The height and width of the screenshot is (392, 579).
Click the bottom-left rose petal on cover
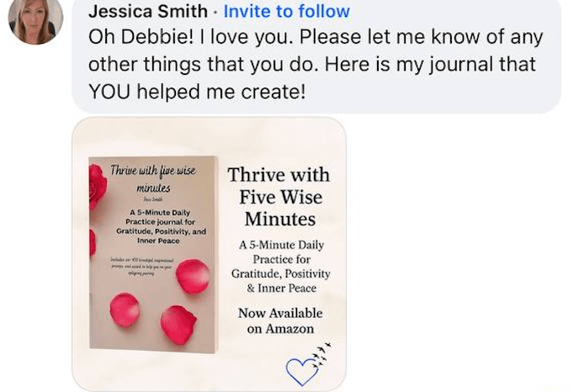point(125,310)
